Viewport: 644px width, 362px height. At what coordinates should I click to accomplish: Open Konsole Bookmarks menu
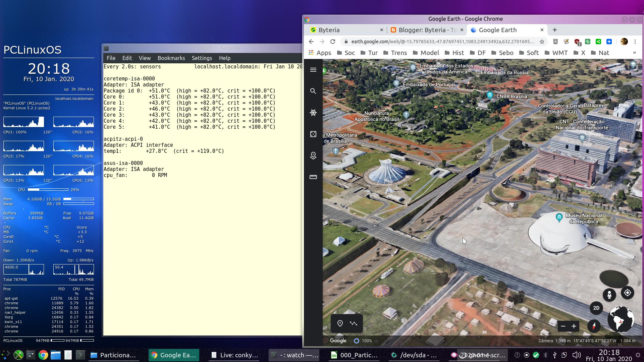point(171,58)
